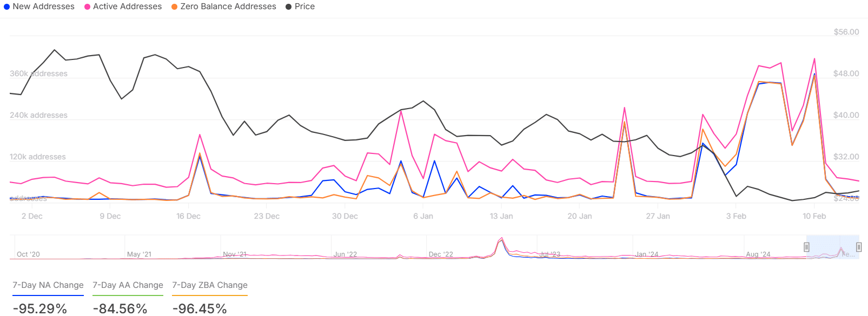
Task: Click the -96.45% ZBA change value
Action: (x=200, y=308)
